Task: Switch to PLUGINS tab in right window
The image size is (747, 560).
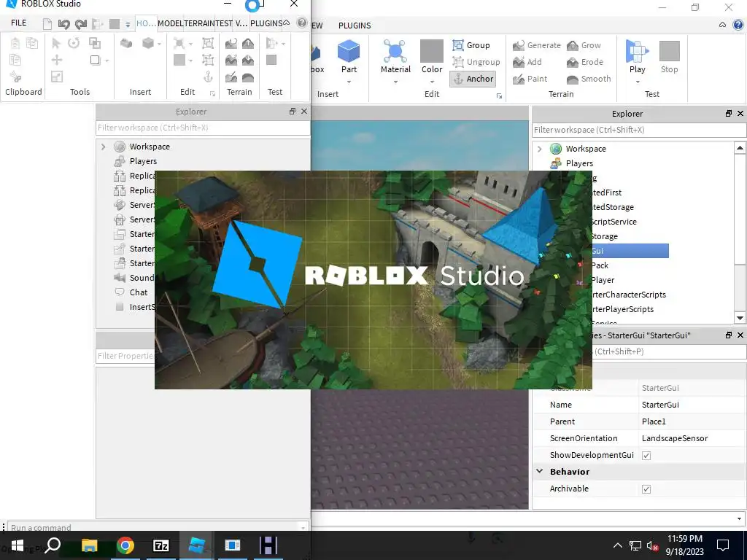Action: 355,26
